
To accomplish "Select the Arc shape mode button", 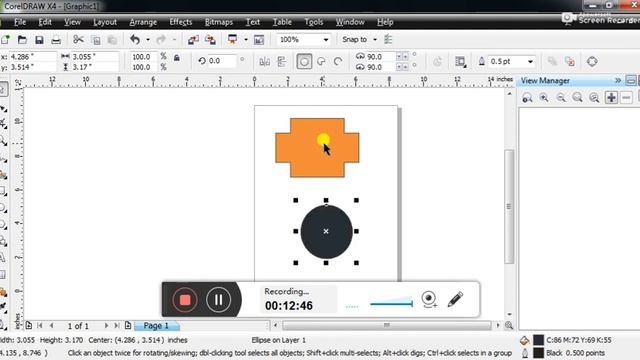I will [338, 62].
